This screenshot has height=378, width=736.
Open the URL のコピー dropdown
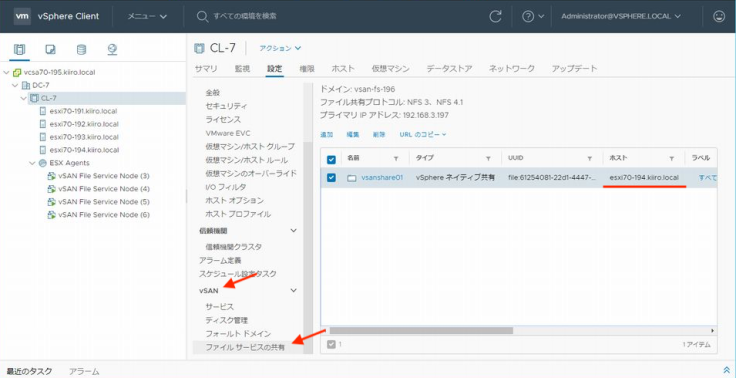coord(423,134)
